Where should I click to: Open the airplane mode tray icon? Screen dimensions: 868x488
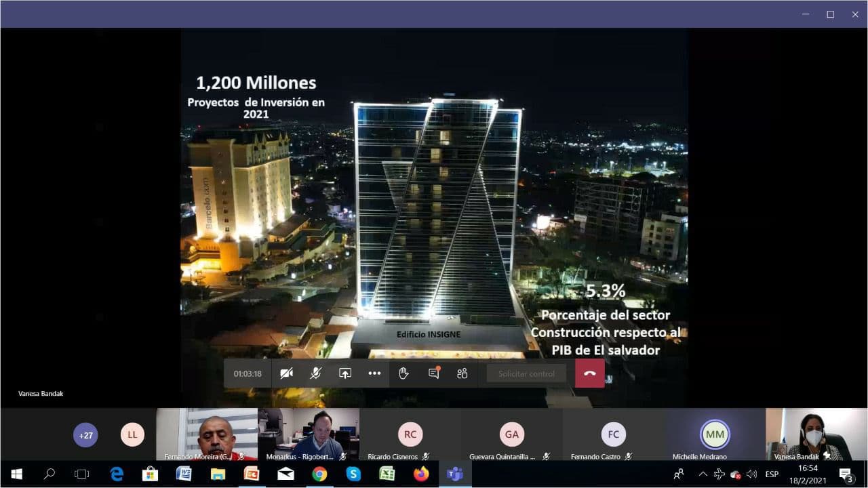719,474
